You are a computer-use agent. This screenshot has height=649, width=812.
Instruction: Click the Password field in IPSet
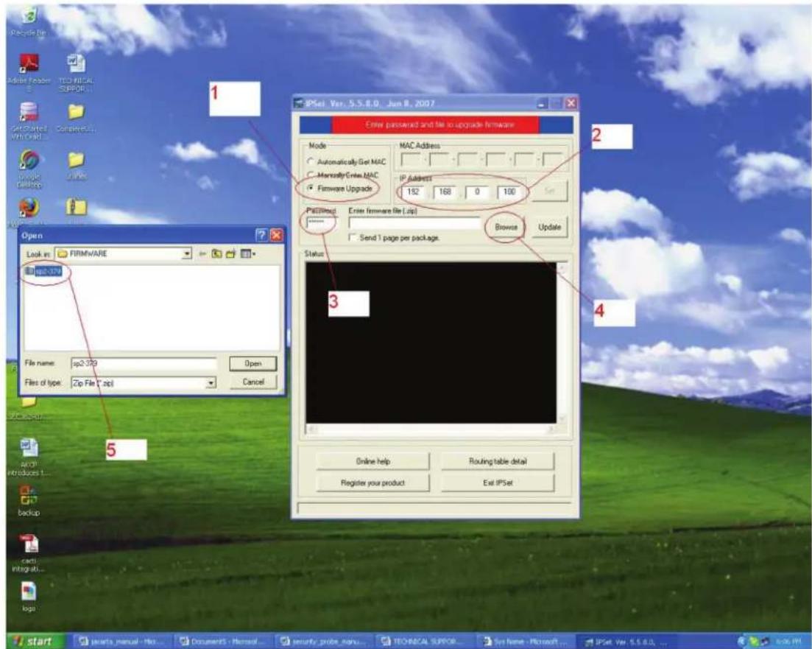click(x=321, y=223)
